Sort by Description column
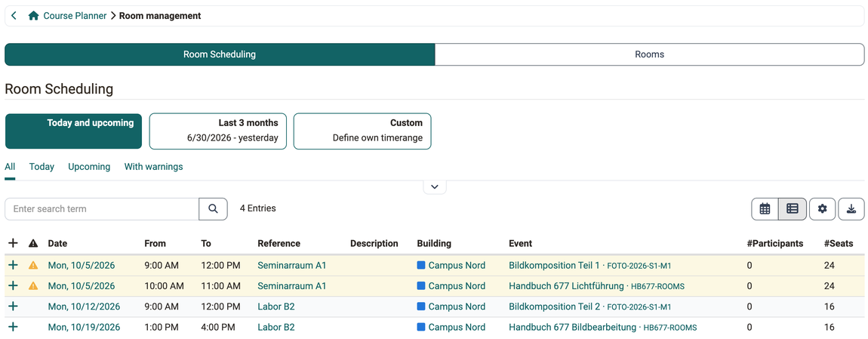The image size is (868, 339). 374,243
